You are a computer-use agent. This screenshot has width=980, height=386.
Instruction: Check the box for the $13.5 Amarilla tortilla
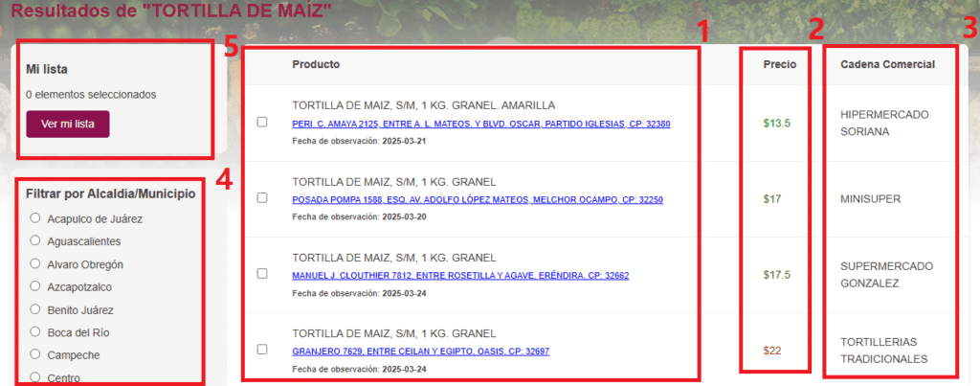pos(262,123)
